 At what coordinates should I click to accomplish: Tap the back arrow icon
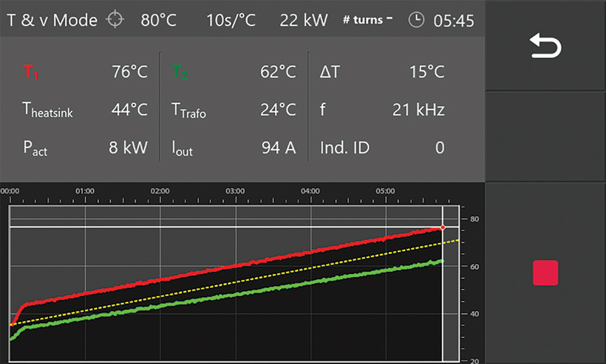(x=546, y=47)
